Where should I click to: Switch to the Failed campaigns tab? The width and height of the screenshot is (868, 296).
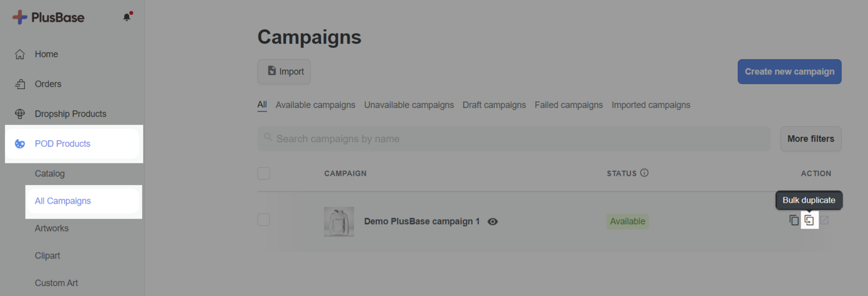[x=569, y=105]
